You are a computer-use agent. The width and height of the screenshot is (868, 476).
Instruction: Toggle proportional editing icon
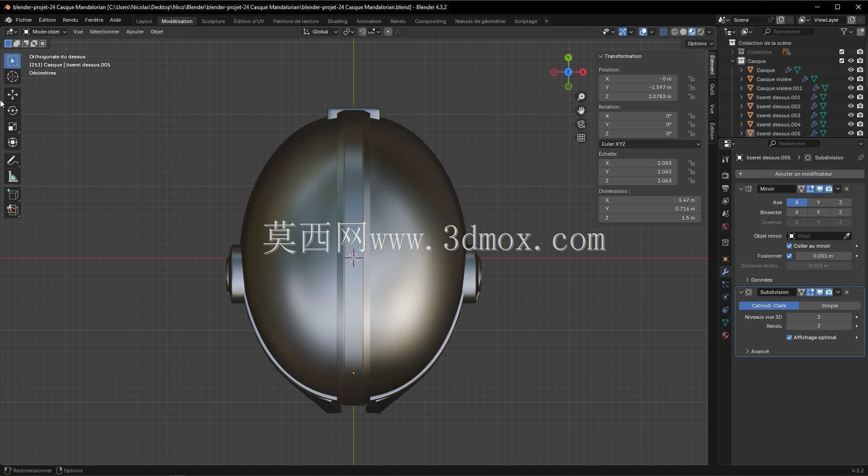(x=388, y=32)
